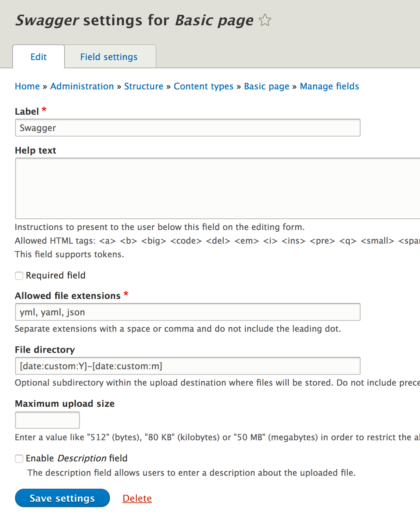420x529 pixels.
Task: Click the "Allowed file extensions" label
Action: coord(68,296)
